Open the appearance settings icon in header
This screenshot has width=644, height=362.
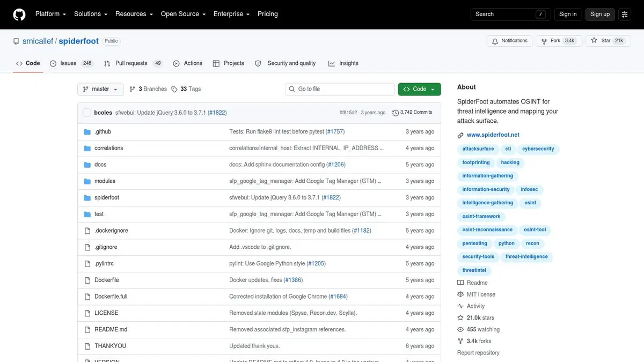tap(625, 14)
